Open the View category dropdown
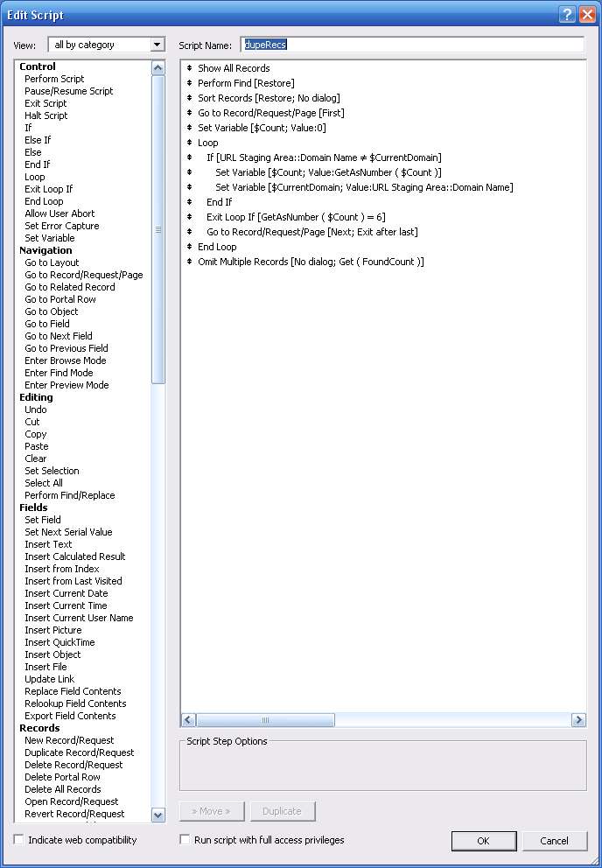Image resolution: width=602 pixels, height=868 pixels. click(x=157, y=45)
